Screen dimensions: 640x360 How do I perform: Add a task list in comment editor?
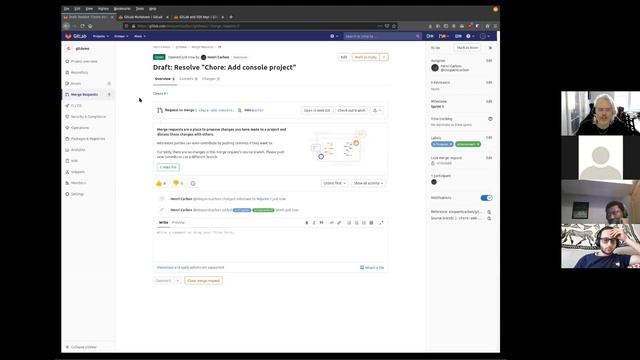(x=364, y=223)
